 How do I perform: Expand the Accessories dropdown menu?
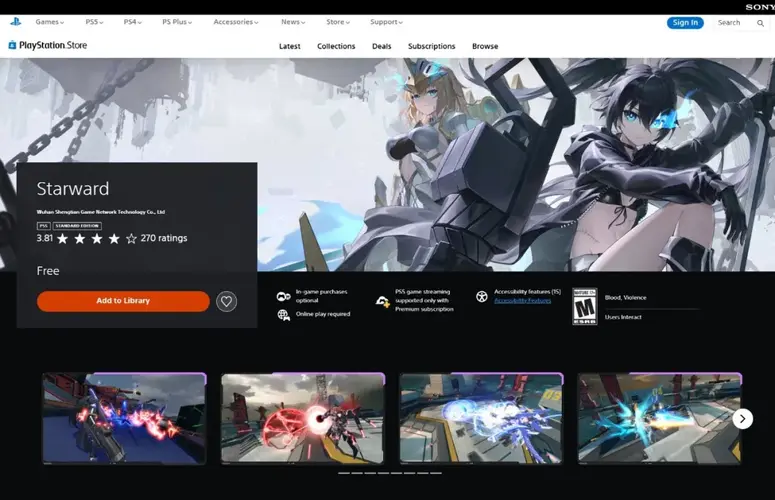pyautogui.click(x=236, y=22)
